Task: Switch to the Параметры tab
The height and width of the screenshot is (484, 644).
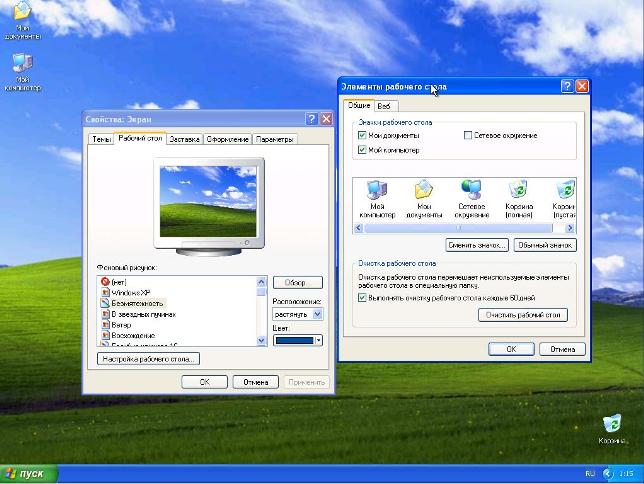Action: (x=274, y=139)
